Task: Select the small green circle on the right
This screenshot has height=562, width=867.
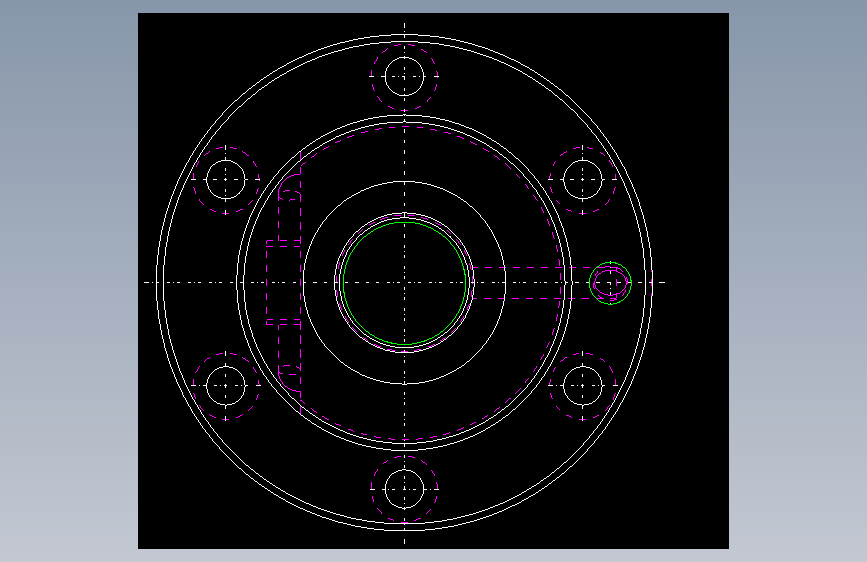Action: [x=610, y=283]
